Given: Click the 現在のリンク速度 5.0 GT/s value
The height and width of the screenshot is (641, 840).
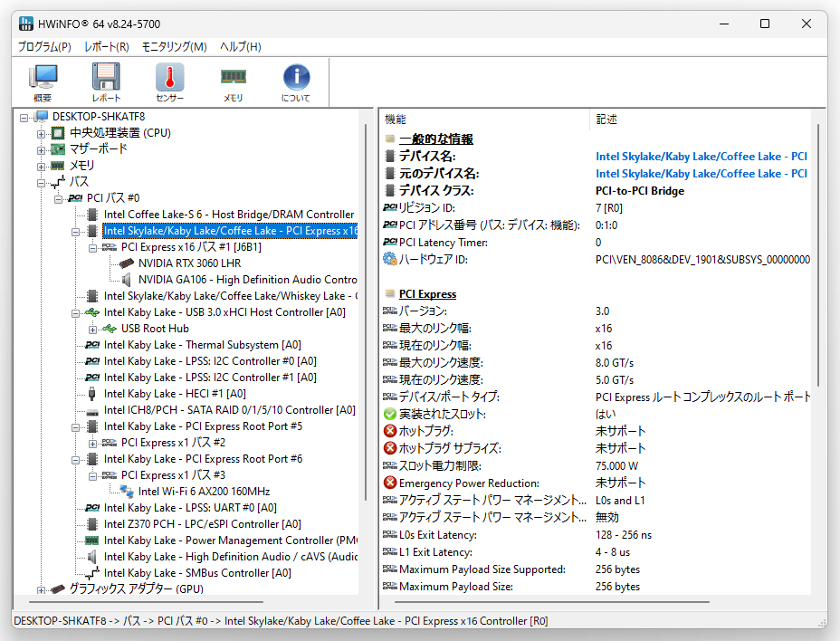Looking at the screenshot, I should 615,380.
